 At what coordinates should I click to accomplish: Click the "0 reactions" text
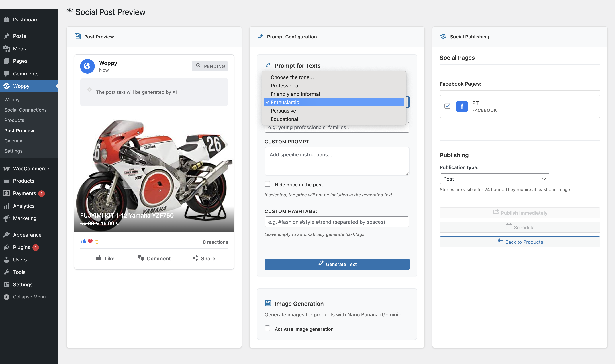pyautogui.click(x=215, y=242)
